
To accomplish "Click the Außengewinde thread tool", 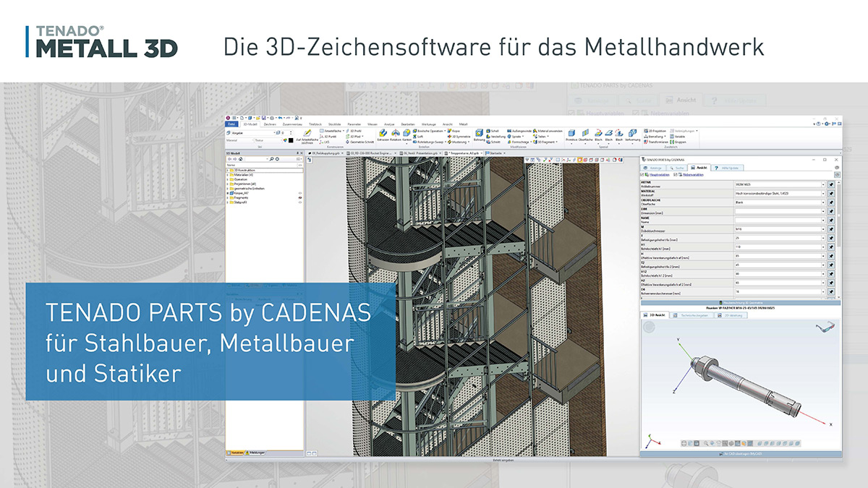I will tap(519, 131).
